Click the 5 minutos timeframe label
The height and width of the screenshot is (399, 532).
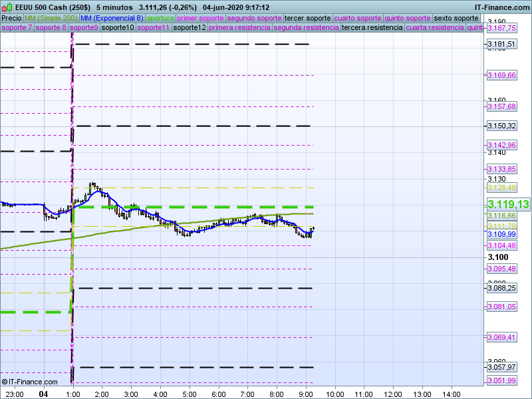[x=114, y=7]
